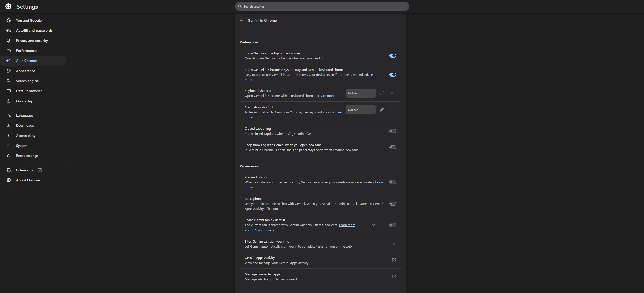Open Learn more link for system tray option
The height and width of the screenshot is (293, 644).
point(373,75)
